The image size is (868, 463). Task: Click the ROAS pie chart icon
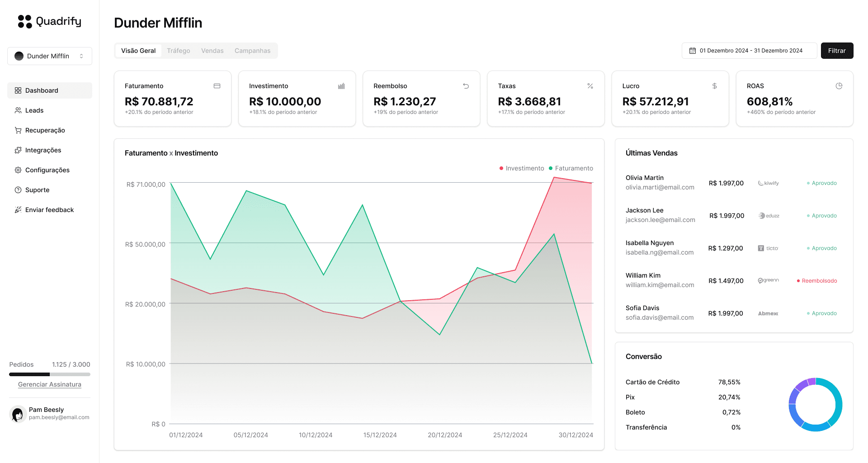point(839,86)
